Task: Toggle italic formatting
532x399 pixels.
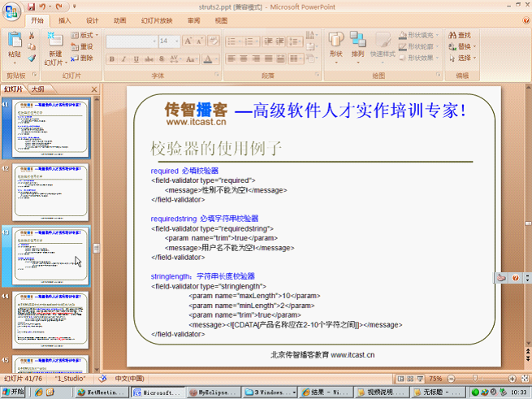Action: click(x=123, y=59)
